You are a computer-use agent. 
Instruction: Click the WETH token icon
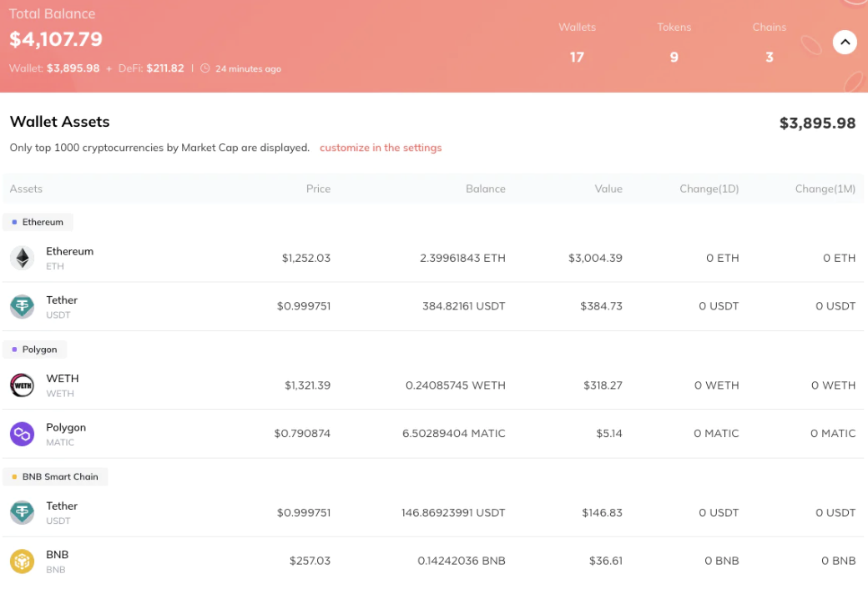(22, 385)
